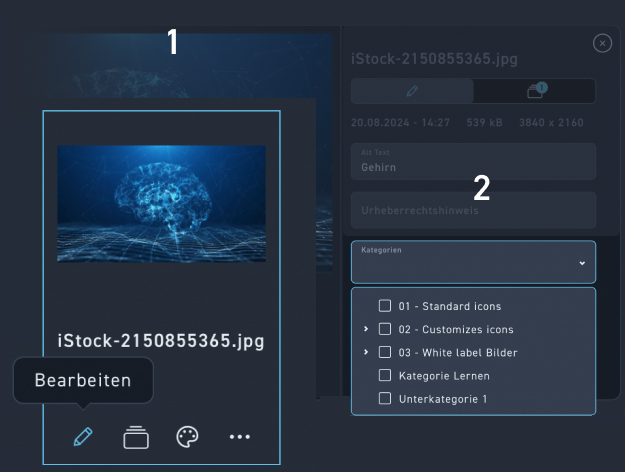The width and height of the screenshot is (625, 472).
Task: Click the brain image thumbnail
Action: point(161,204)
